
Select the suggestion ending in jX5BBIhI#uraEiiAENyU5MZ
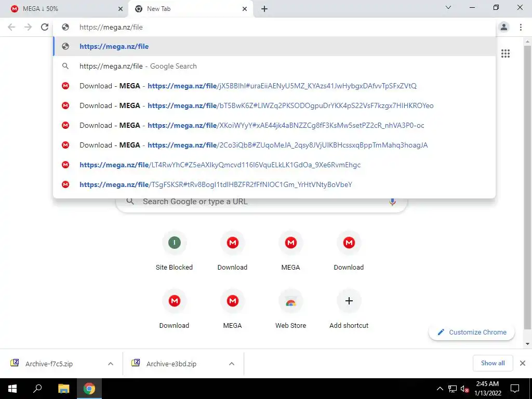click(274, 86)
